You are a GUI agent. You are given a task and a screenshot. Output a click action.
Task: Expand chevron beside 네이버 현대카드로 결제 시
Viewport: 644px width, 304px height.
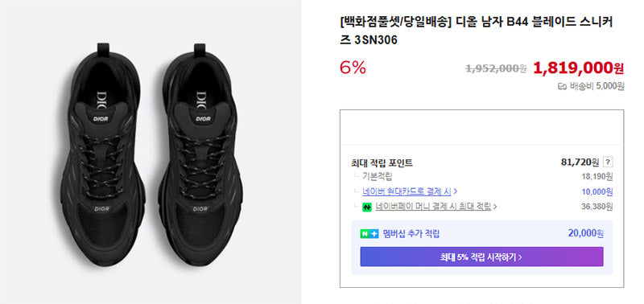[456, 191]
